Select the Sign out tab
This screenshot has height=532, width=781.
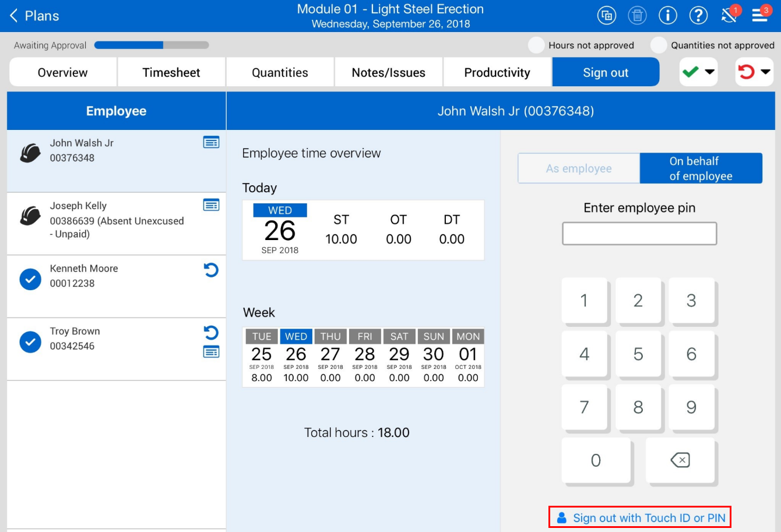pyautogui.click(x=606, y=72)
